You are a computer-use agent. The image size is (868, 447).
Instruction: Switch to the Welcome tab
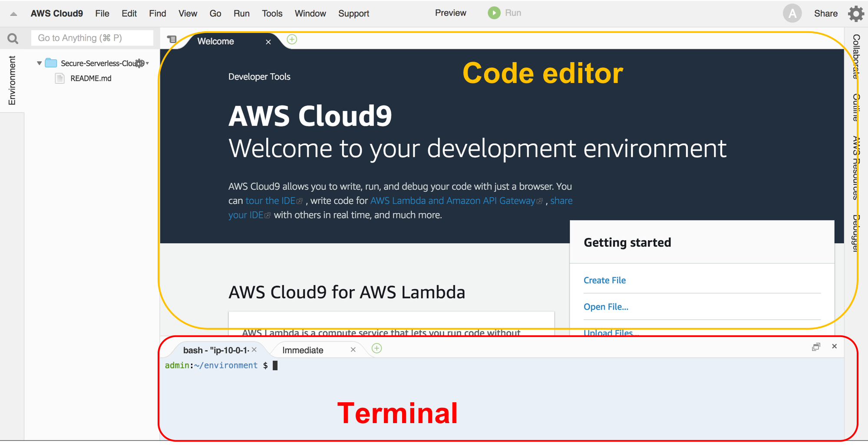pos(216,41)
